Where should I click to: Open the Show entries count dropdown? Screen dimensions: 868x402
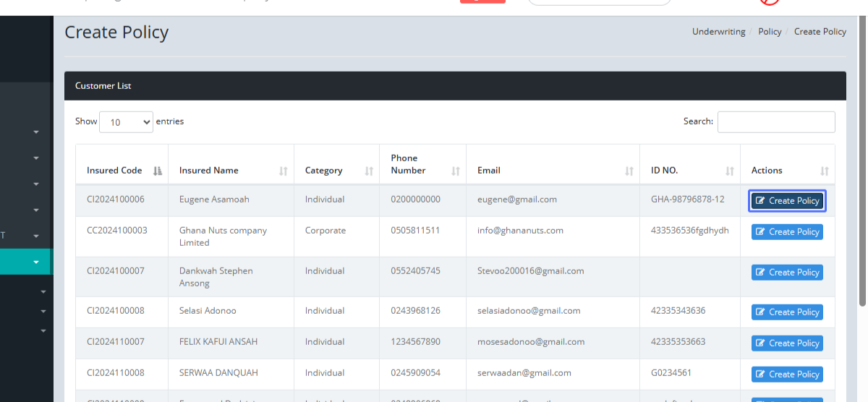[x=126, y=122]
